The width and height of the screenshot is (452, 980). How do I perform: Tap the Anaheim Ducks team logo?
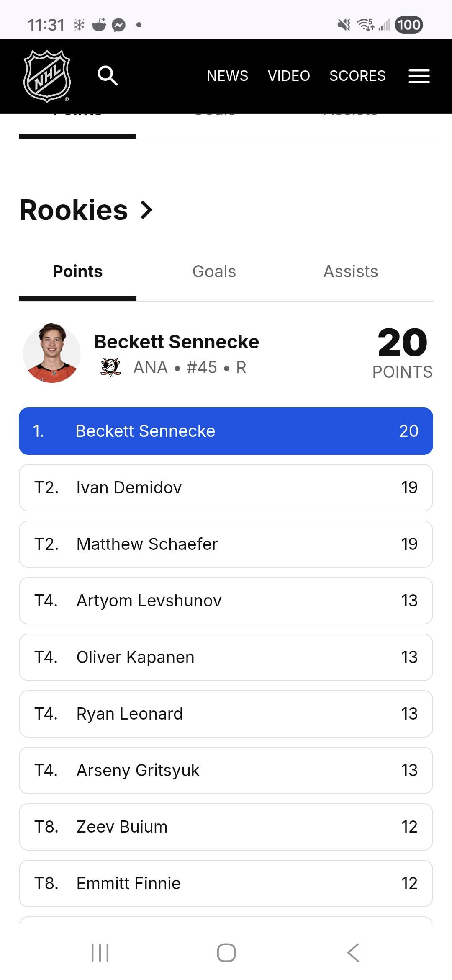tap(110, 367)
